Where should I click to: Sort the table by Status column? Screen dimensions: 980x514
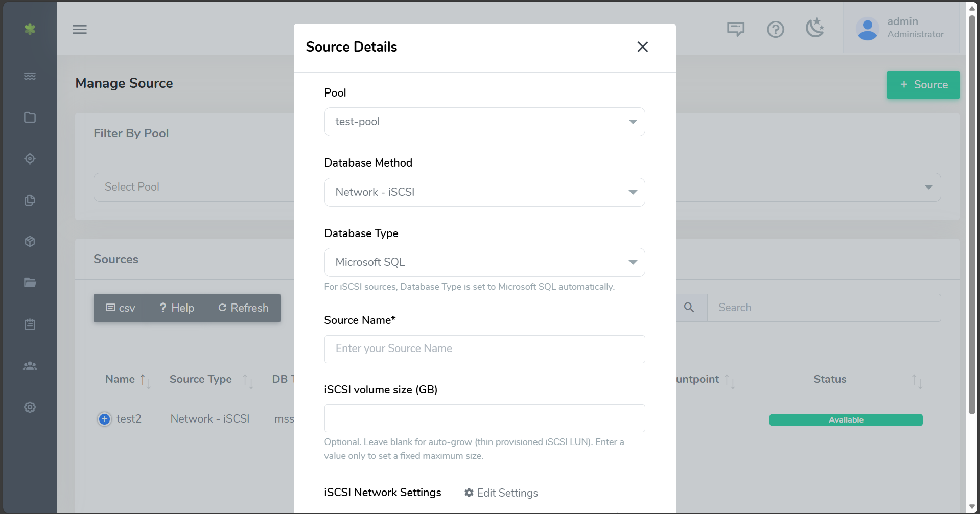pyautogui.click(x=917, y=380)
